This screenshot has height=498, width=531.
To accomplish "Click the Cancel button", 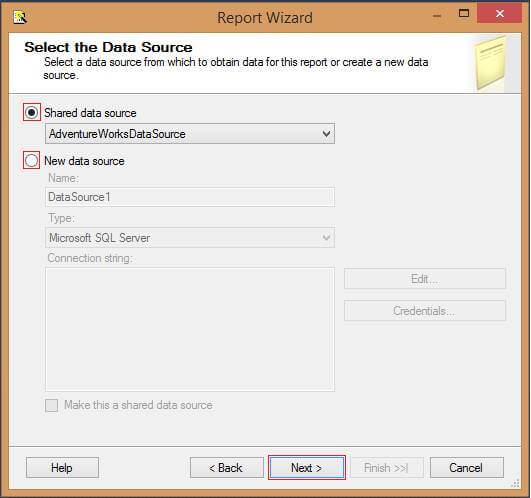I will tap(467, 468).
